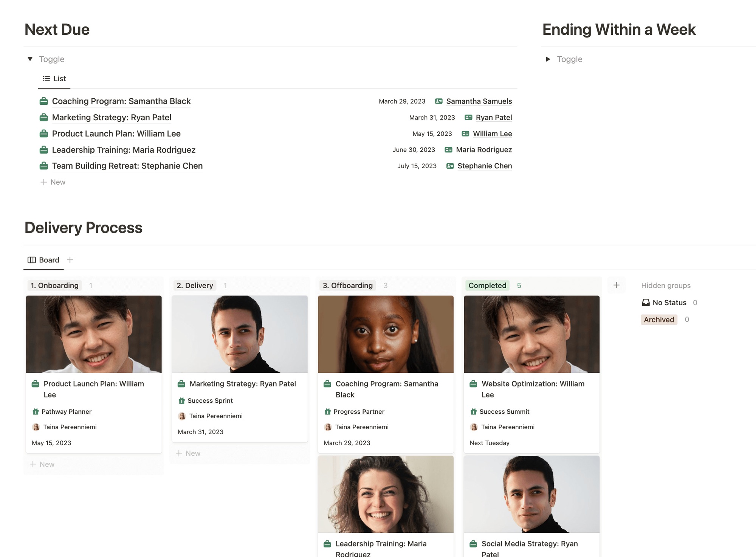This screenshot has height=557, width=756.
Task: Click the gift icon on Progress Partner
Action: coord(327,411)
